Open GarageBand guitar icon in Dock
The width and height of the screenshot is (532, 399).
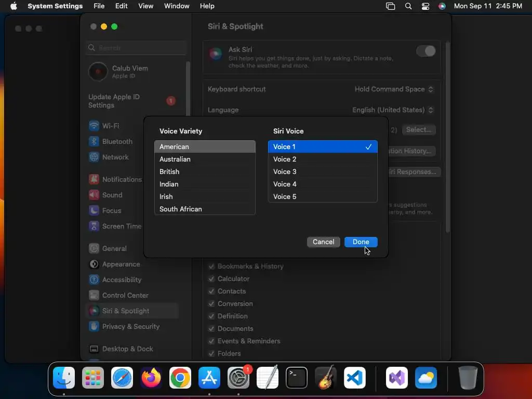click(x=325, y=378)
